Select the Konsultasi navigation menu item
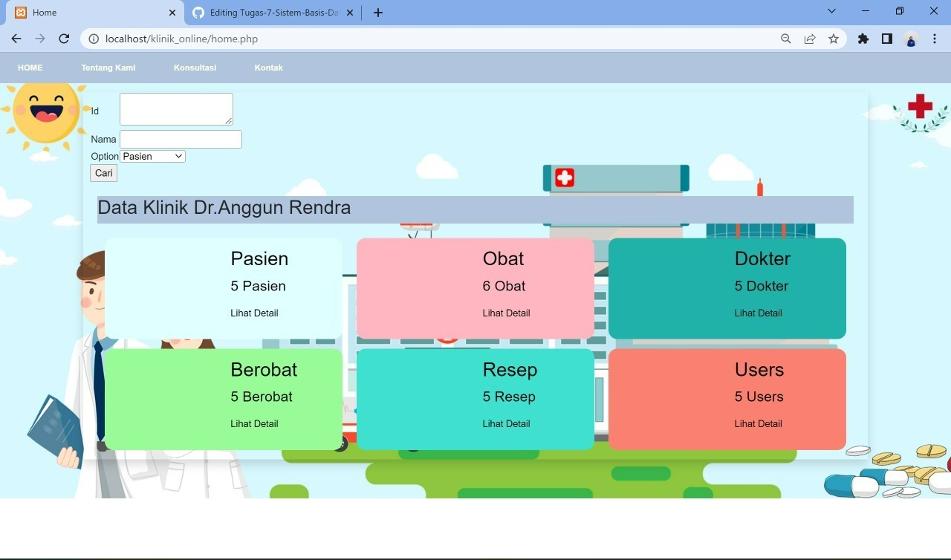The width and height of the screenshot is (951, 560). 195,68
